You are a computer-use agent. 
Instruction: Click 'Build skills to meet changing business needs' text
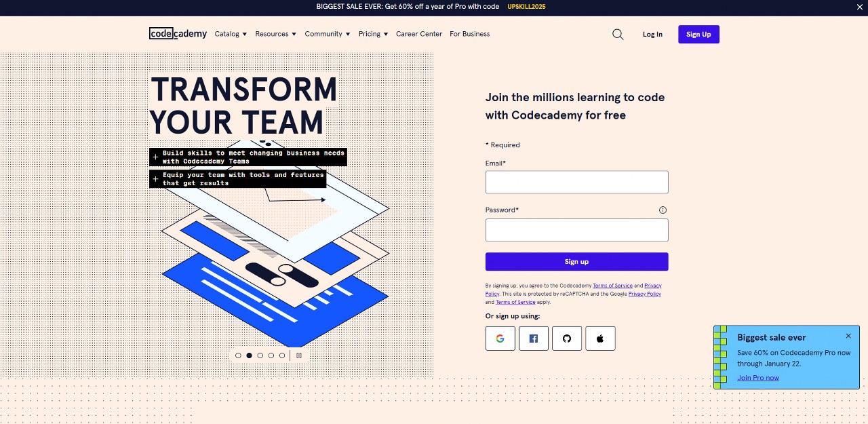pos(248,157)
